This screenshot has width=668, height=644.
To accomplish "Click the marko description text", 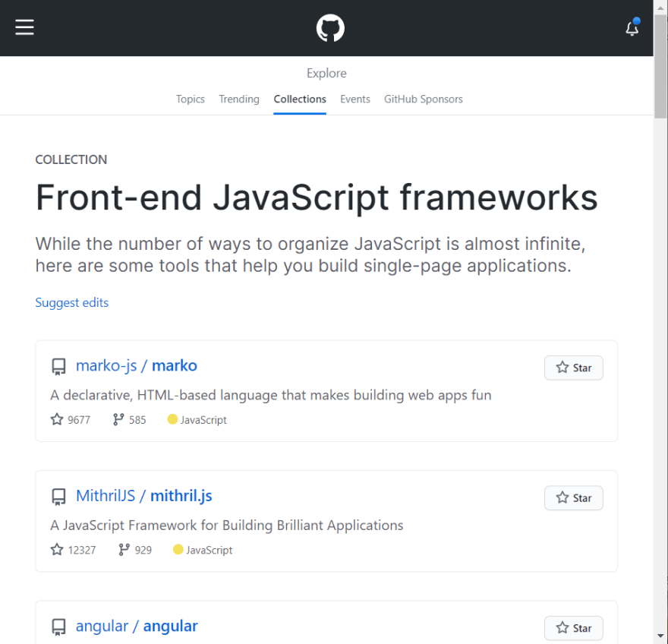I will click(x=271, y=395).
